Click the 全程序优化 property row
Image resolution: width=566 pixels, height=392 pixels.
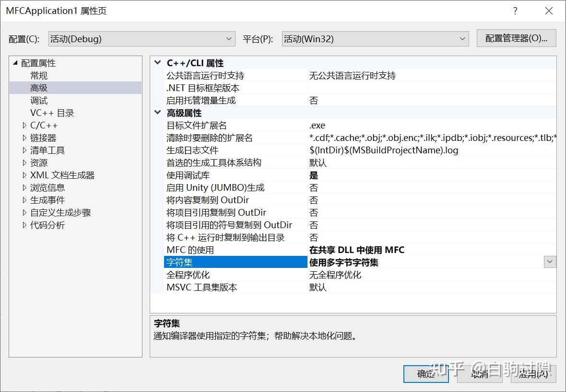[360, 275]
